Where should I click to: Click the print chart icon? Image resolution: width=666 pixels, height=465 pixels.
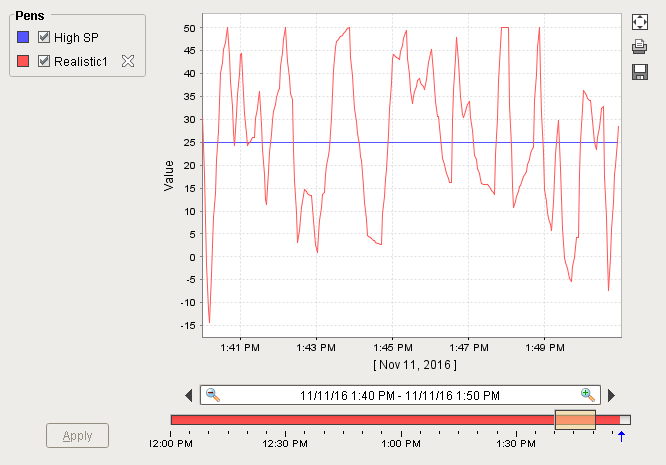point(640,47)
